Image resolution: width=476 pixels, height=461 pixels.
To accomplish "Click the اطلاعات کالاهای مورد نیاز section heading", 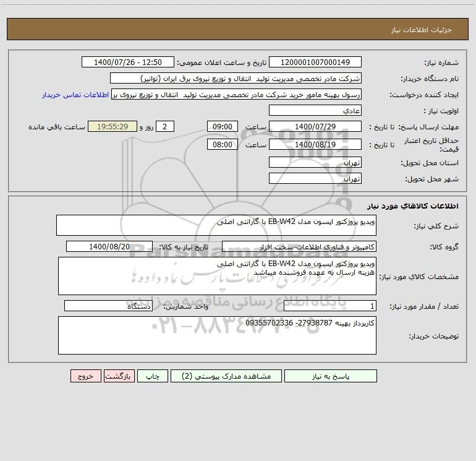I will coord(413,206).
